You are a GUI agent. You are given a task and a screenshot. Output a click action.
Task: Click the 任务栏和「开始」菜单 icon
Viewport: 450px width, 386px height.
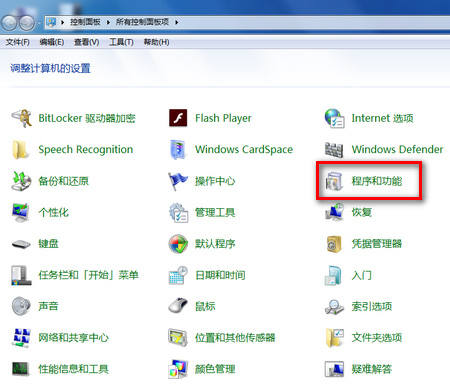(x=21, y=275)
